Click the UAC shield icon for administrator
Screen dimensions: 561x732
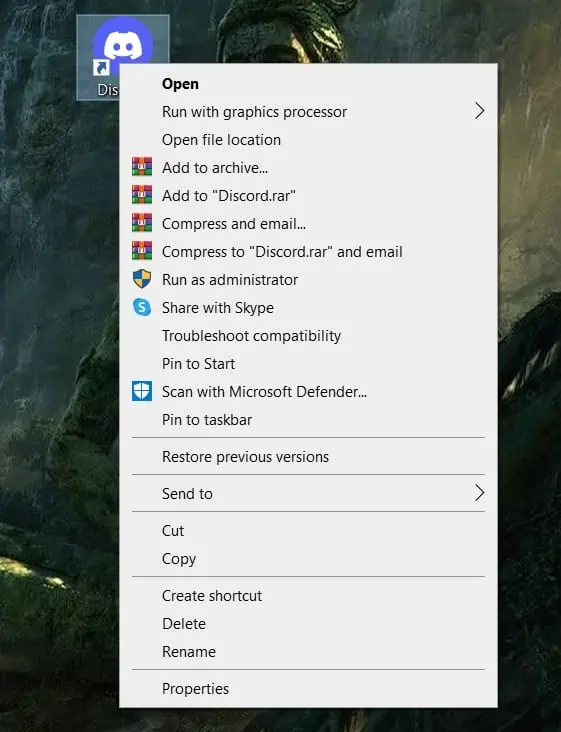[x=142, y=279]
